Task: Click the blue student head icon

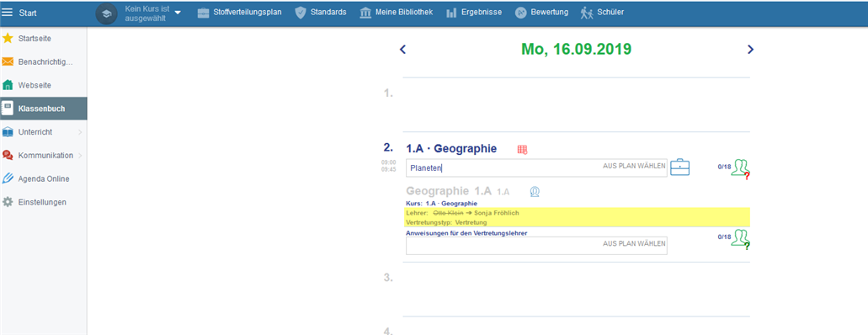Action: [x=535, y=192]
